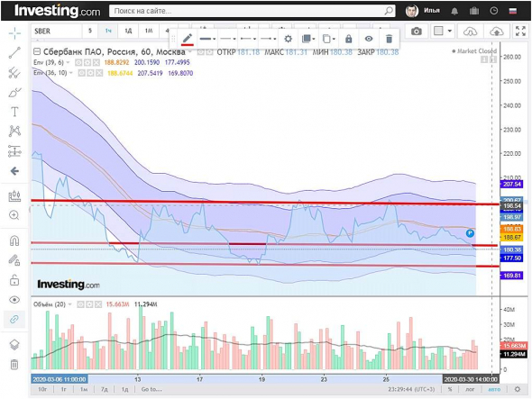The height and width of the screenshot is (399, 532).
Task: Toggle fullscreen chart mode
Action: pyautogui.click(x=520, y=32)
